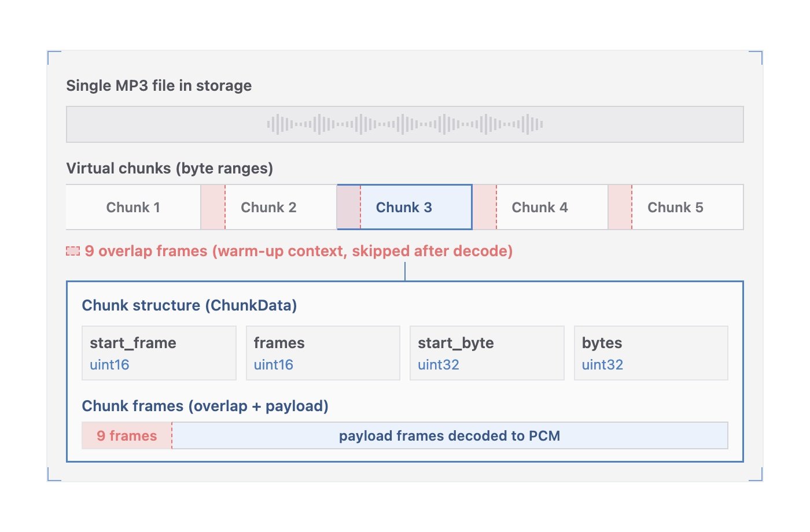810x532 pixels.
Task: Click the MP3 waveform bar
Action: click(405, 124)
